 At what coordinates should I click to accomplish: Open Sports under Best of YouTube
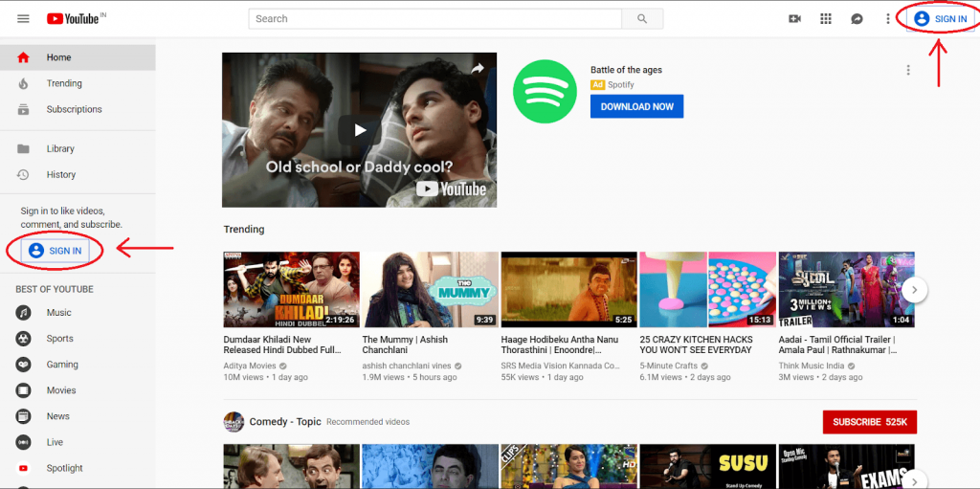[78, 339]
